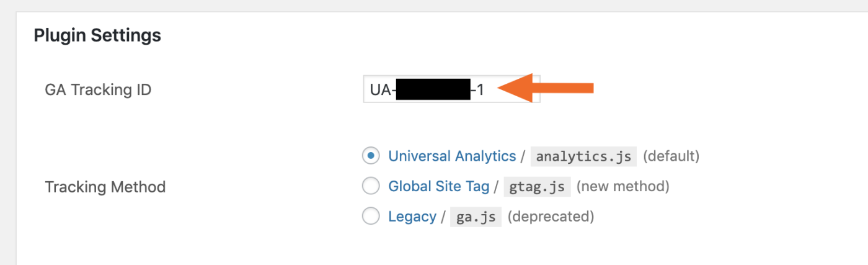The width and height of the screenshot is (868, 265).
Task: Click the Plugin Settings heading
Action: pyautogui.click(x=97, y=35)
